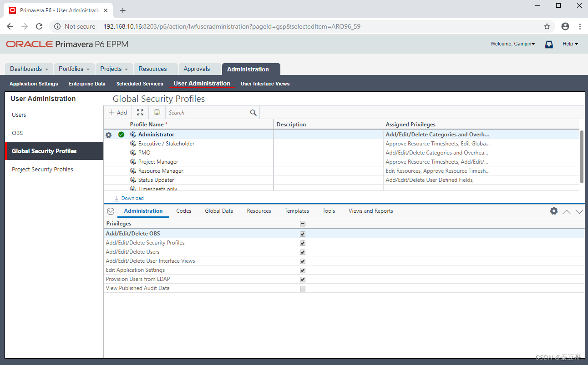The height and width of the screenshot is (365, 588).
Task: Click the Oracle Primavera P6 EPPM logo
Action: tap(67, 44)
